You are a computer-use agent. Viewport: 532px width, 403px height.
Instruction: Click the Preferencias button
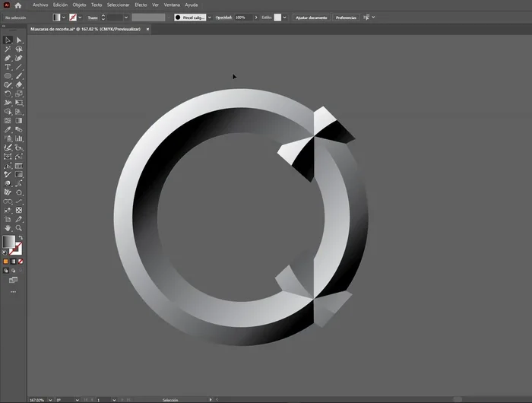coord(346,17)
